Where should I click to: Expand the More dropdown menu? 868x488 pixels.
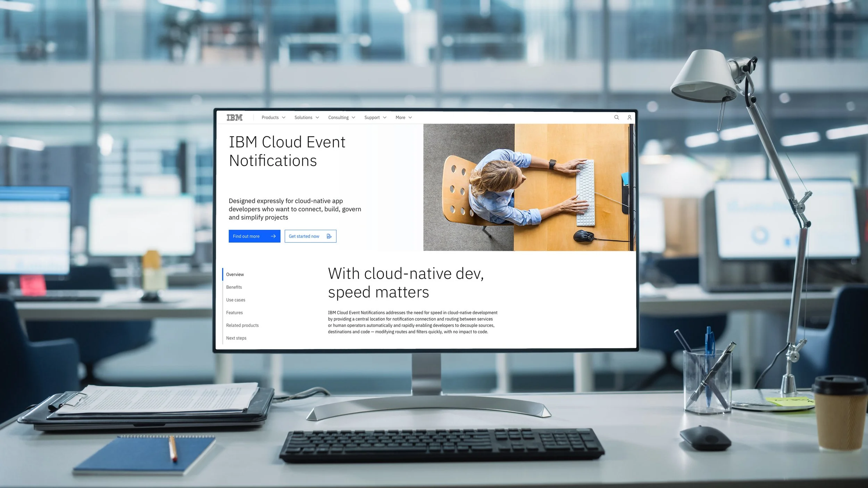tap(410, 117)
